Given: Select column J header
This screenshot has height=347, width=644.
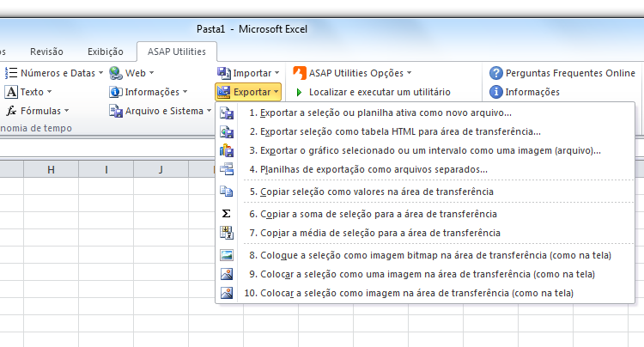Looking at the screenshot, I should click(x=161, y=169).
